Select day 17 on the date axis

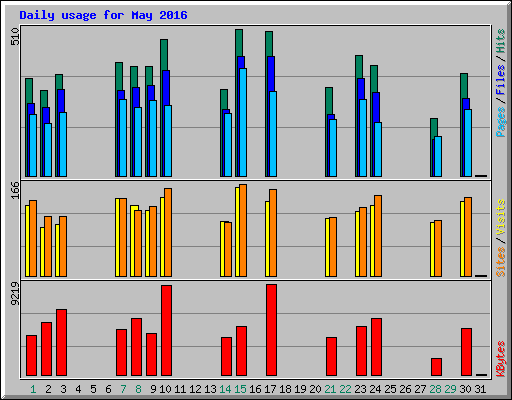[270, 389]
